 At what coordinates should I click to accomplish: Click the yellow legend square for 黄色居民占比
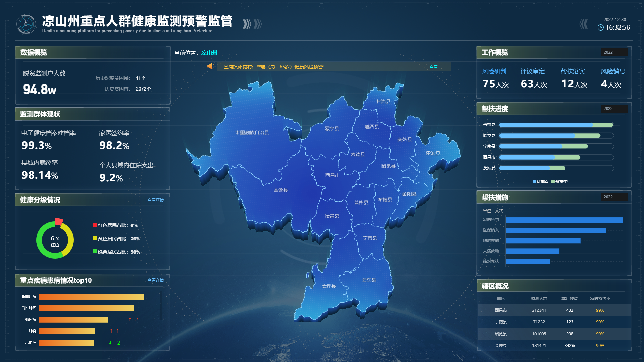(x=95, y=238)
